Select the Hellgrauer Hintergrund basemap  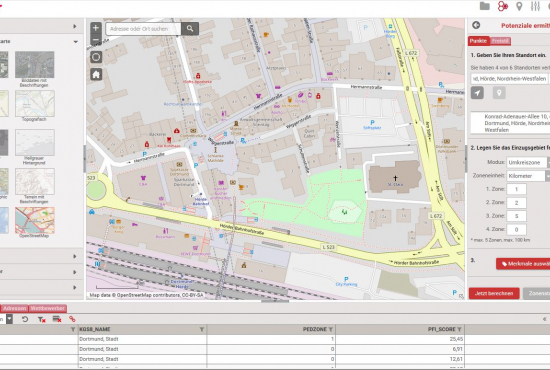click(34, 142)
